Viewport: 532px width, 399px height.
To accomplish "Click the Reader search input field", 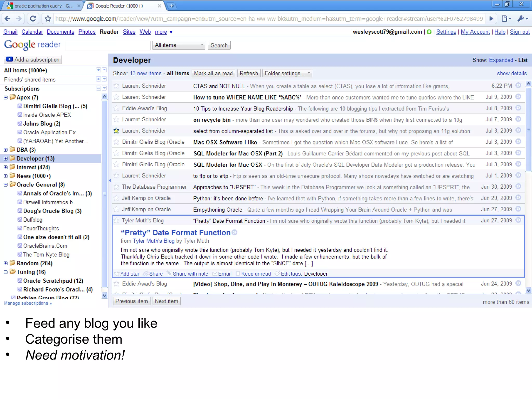I will tap(108, 45).
